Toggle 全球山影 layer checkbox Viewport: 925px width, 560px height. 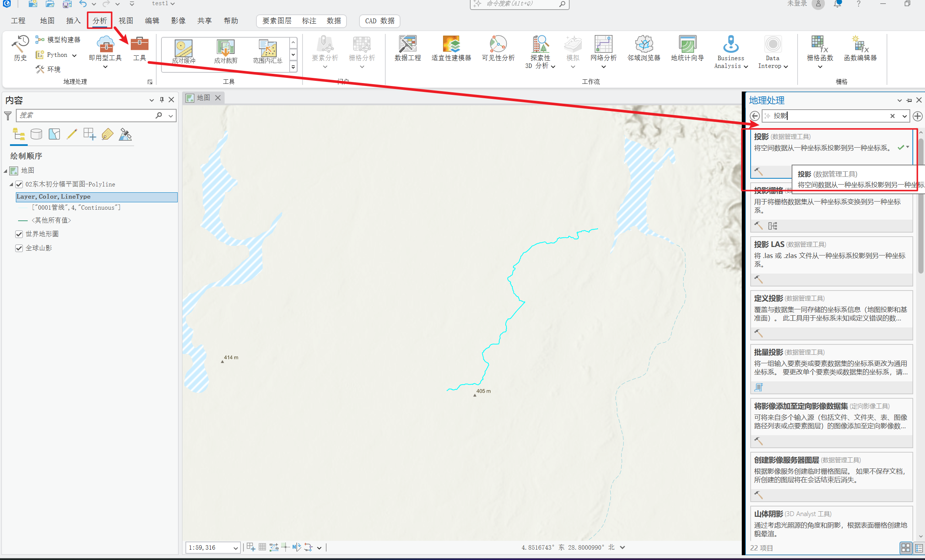(19, 248)
